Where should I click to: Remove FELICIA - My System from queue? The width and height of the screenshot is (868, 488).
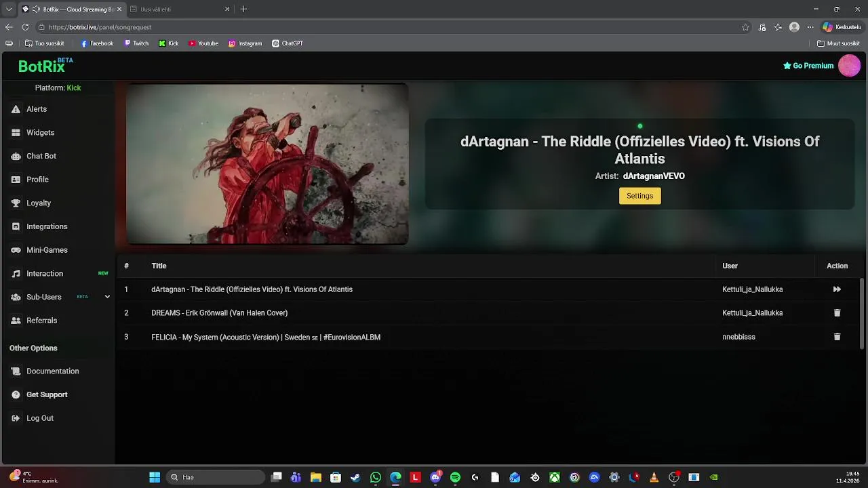(837, 337)
